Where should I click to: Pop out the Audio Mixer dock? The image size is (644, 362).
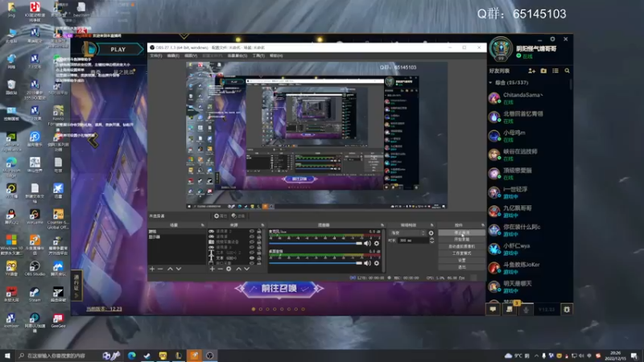(x=382, y=225)
